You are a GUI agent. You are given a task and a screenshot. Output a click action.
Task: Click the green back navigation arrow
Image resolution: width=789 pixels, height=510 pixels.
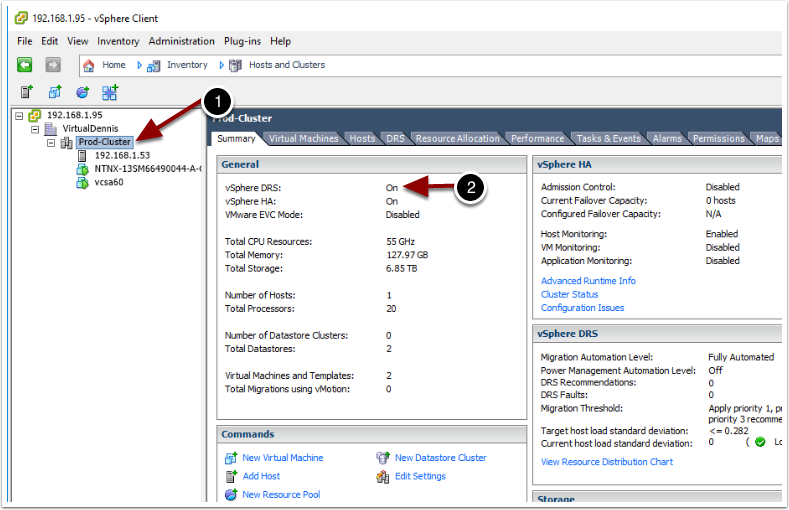coord(25,65)
